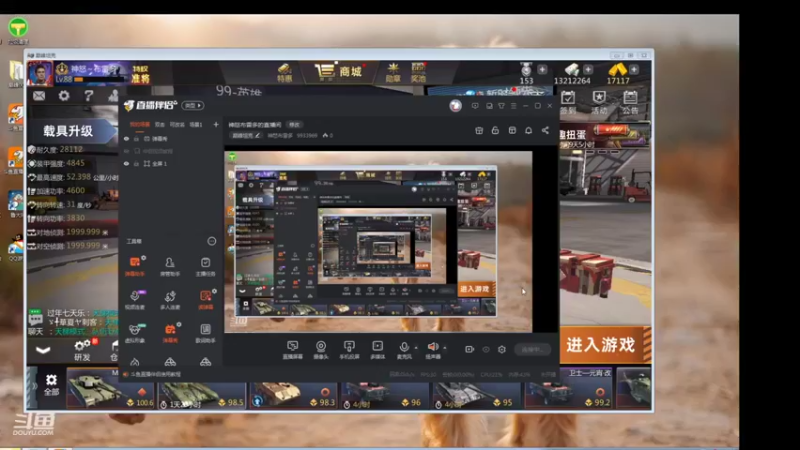Click the 修改 edit stream title button
The height and width of the screenshot is (450, 800).
pos(294,124)
